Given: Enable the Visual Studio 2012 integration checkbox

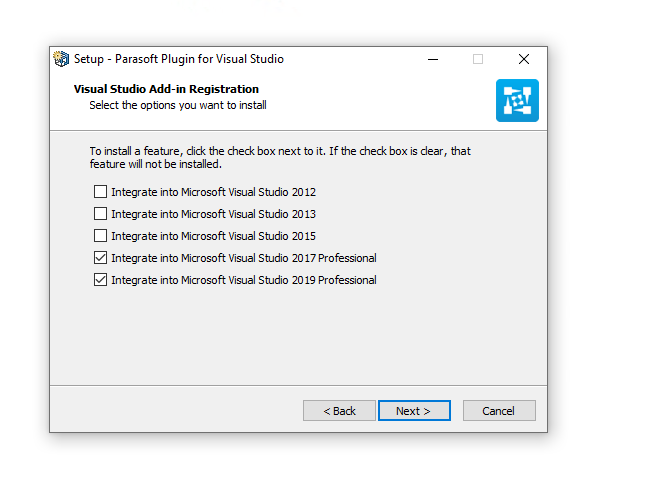Looking at the screenshot, I should 100,192.
